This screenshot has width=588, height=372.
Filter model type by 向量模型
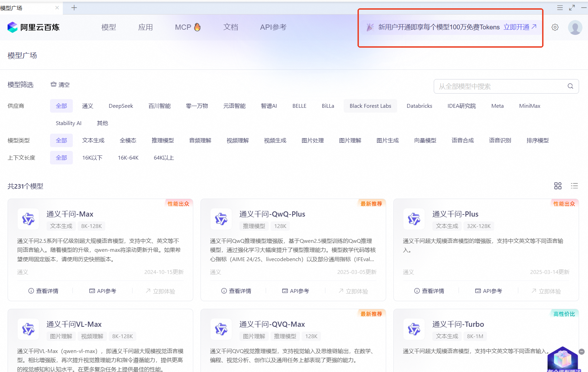[425, 140]
